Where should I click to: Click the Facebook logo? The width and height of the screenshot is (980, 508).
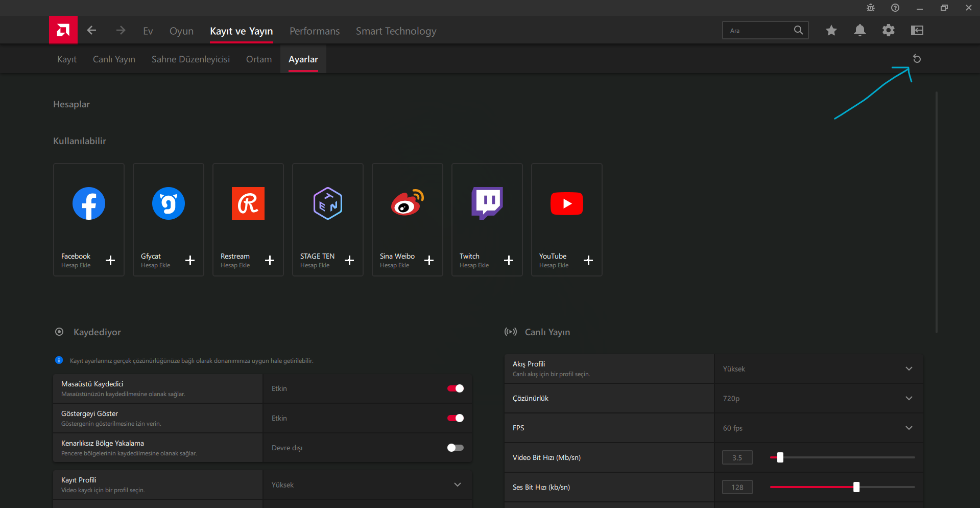tap(89, 203)
